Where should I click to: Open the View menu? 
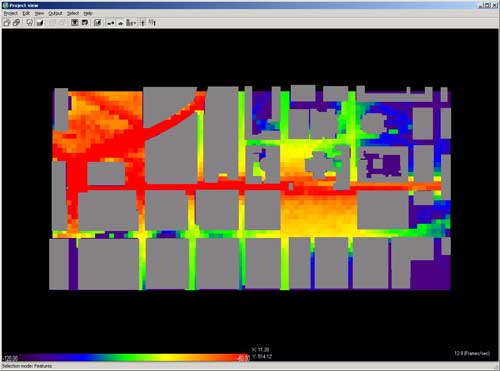39,13
